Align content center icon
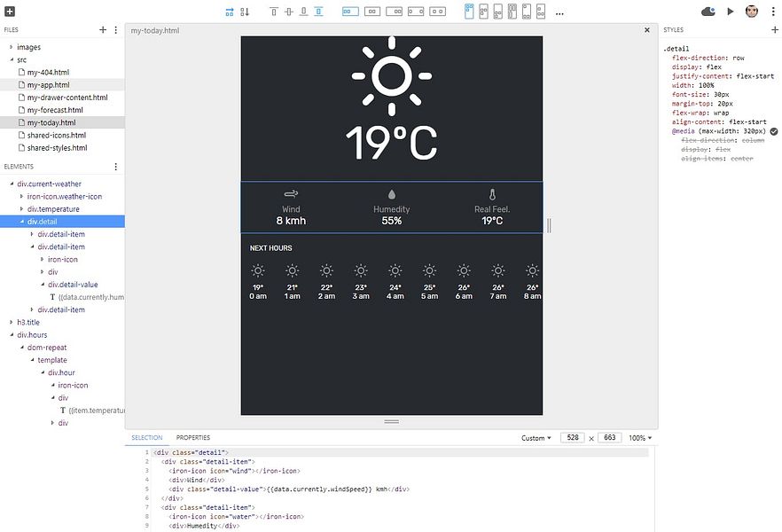This screenshot has height=532, width=782. (x=483, y=12)
